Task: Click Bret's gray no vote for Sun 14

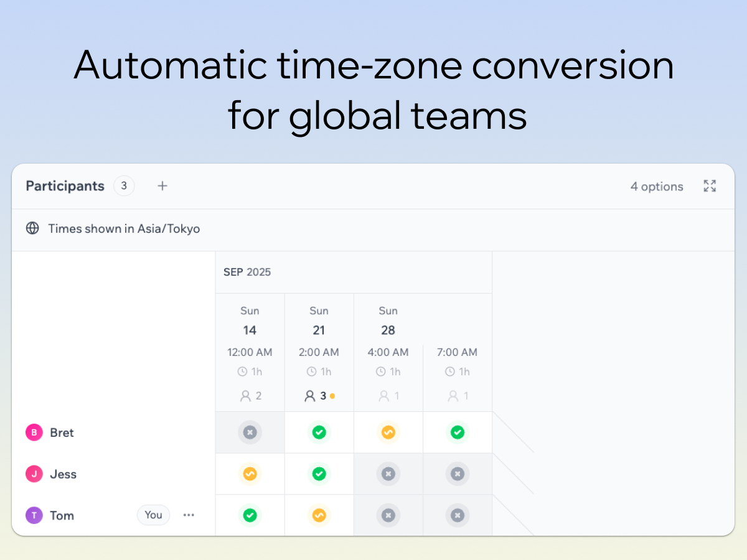Action: click(250, 432)
